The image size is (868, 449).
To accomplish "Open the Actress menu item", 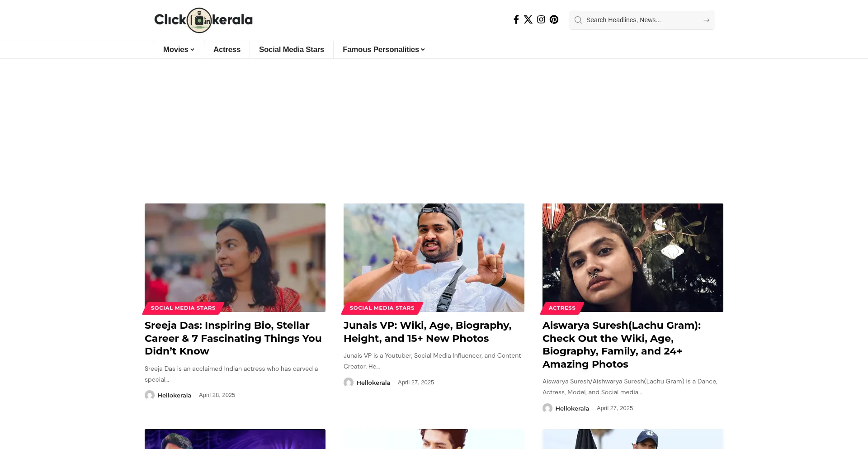I will click(x=227, y=50).
